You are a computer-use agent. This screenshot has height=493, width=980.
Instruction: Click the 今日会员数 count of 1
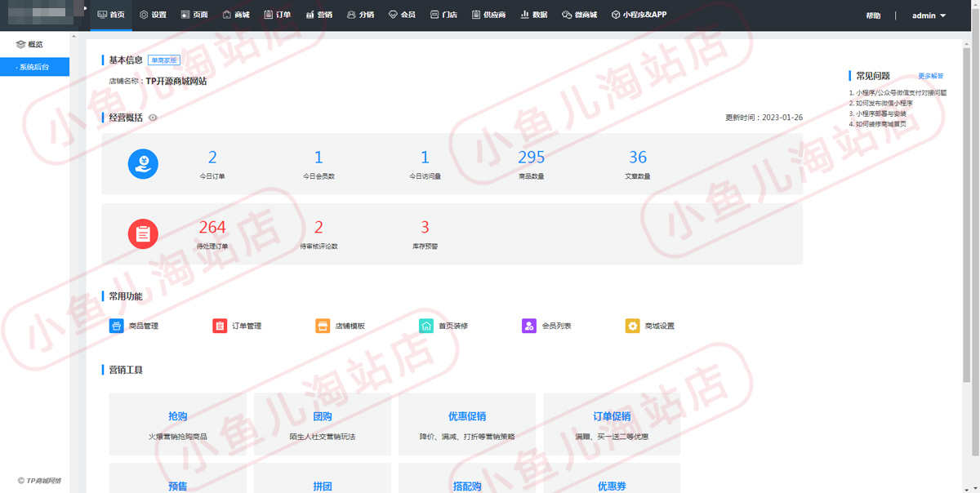coord(318,158)
